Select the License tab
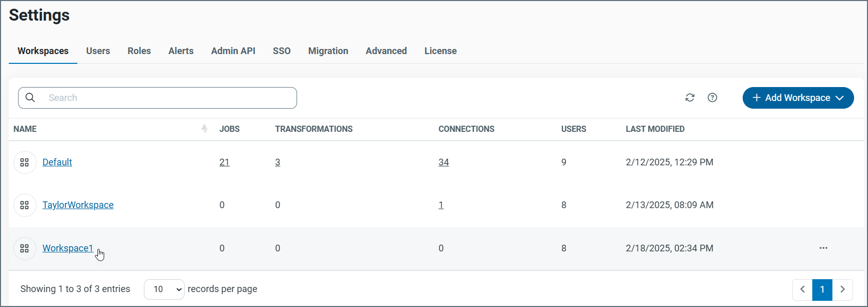The image size is (868, 307). click(440, 51)
